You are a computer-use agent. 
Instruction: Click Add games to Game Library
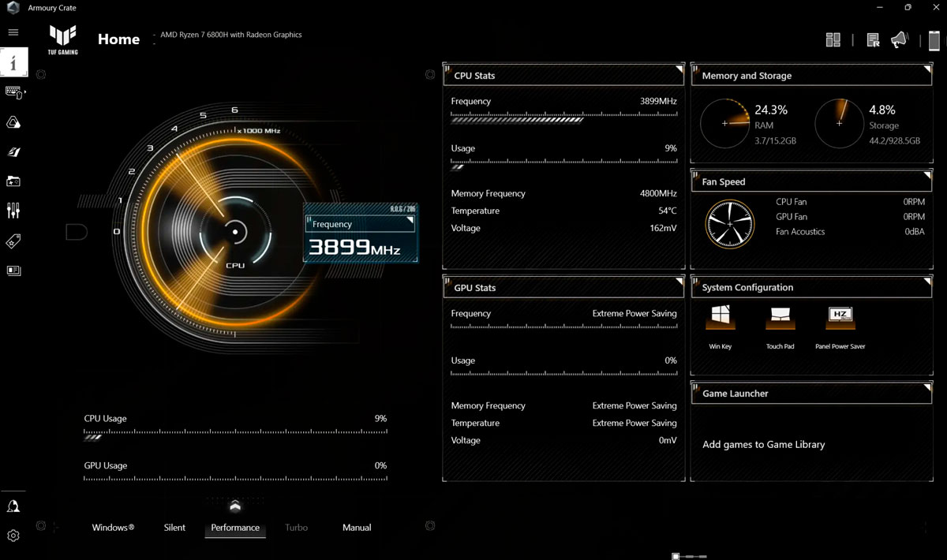(x=763, y=445)
